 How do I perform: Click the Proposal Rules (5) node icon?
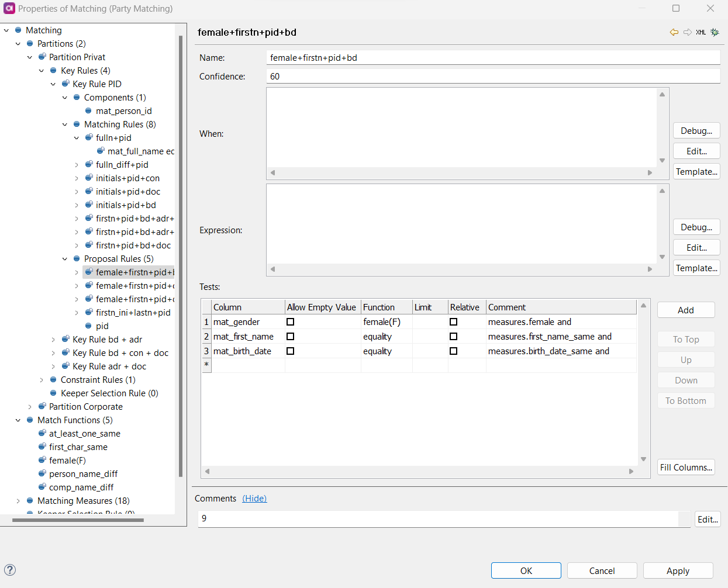(77, 258)
